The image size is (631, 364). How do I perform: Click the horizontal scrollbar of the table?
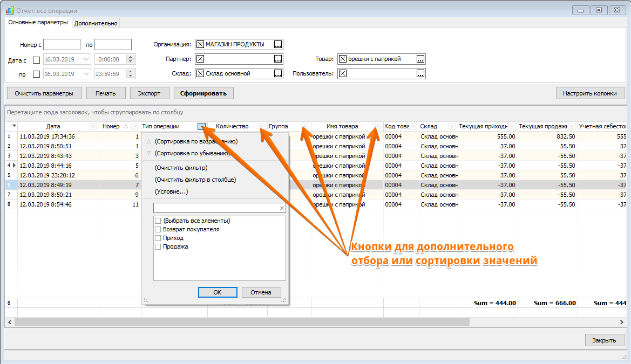242,322
